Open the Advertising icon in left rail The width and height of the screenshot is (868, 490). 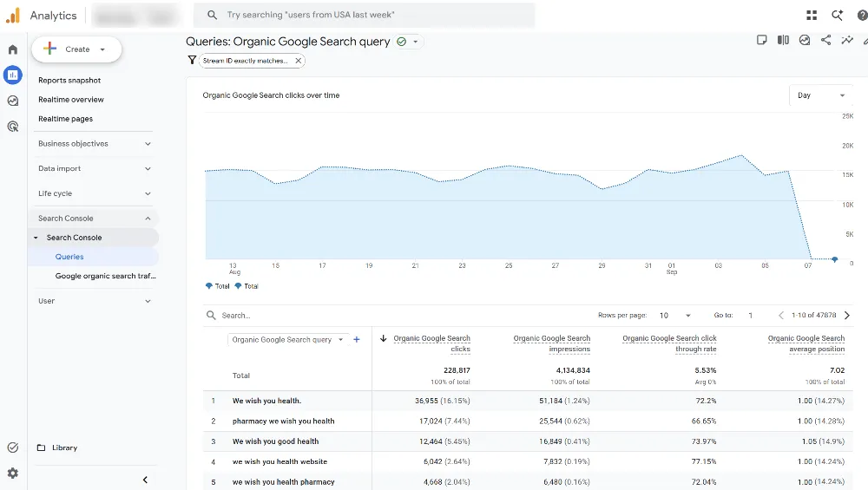tap(13, 127)
